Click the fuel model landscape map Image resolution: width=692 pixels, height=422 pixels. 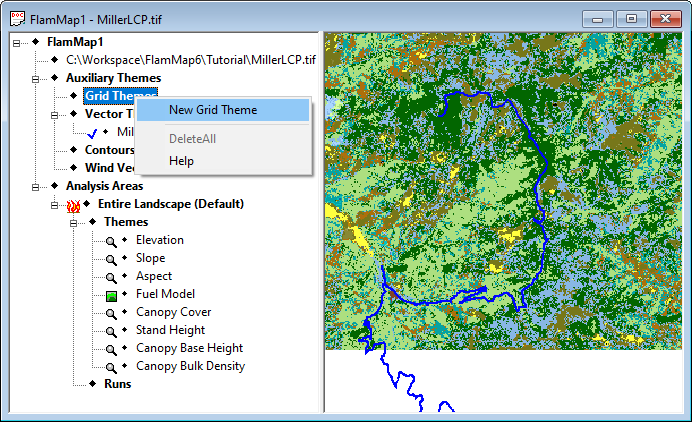coord(503,191)
